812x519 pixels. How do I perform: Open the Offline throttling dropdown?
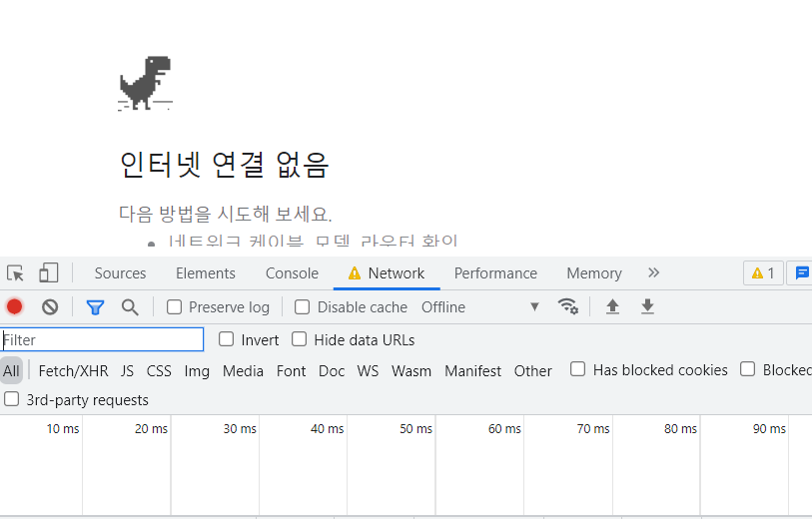[480, 307]
